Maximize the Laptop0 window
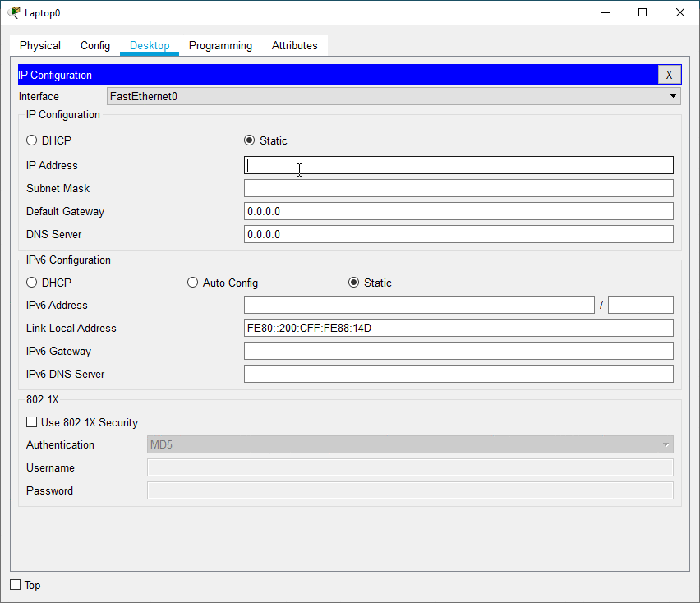 coord(642,12)
